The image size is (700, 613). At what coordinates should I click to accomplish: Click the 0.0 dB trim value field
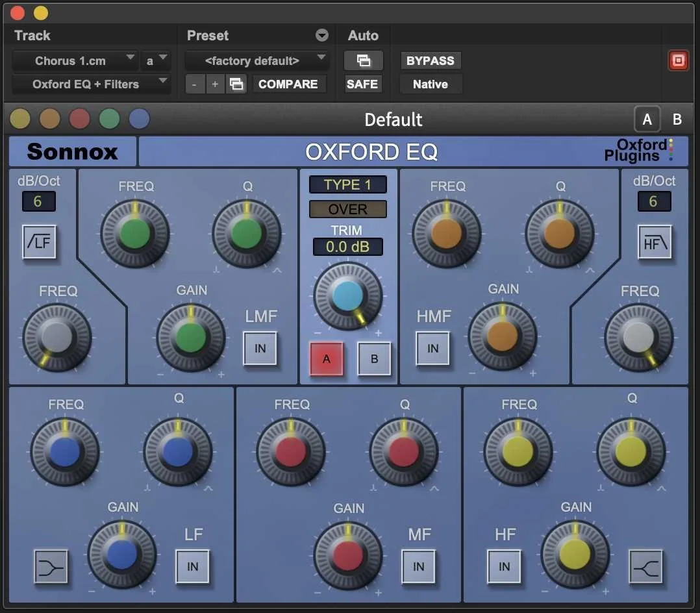tap(348, 247)
